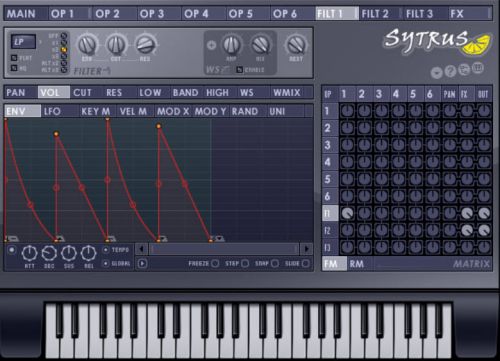Image resolution: width=500 pixels, height=361 pixels.
Task: Open the Sytrus options dropdown arrow icon
Action: (436, 72)
